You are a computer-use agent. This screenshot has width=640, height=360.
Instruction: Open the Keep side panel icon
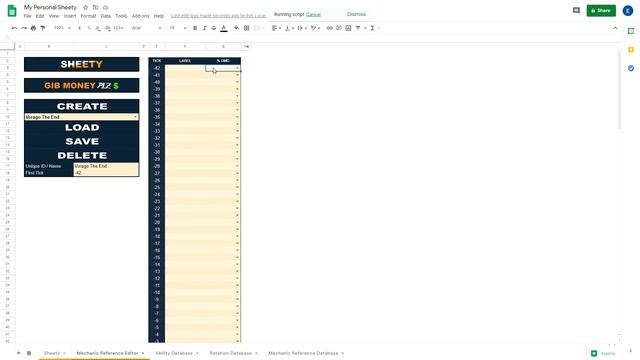click(631, 50)
